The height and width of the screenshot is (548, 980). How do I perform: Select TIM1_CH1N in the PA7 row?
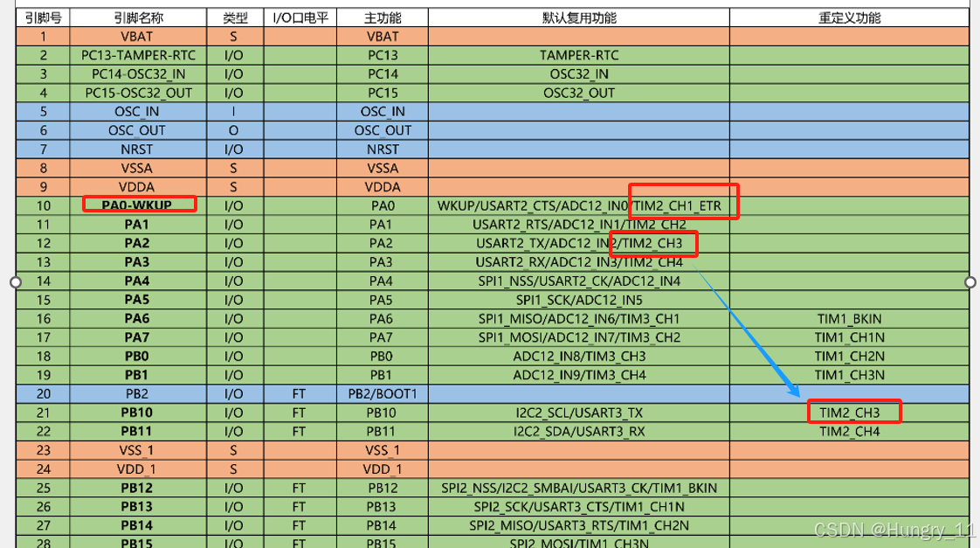pyautogui.click(x=849, y=337)
